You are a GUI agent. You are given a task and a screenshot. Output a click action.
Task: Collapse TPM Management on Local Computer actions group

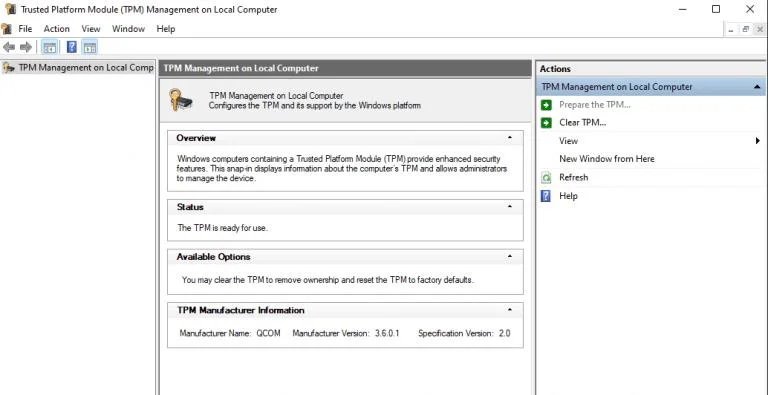tap(757, 87)
